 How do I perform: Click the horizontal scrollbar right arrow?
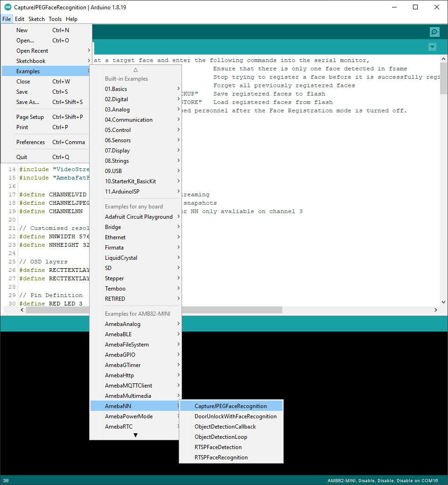click(x=436, y=310)
